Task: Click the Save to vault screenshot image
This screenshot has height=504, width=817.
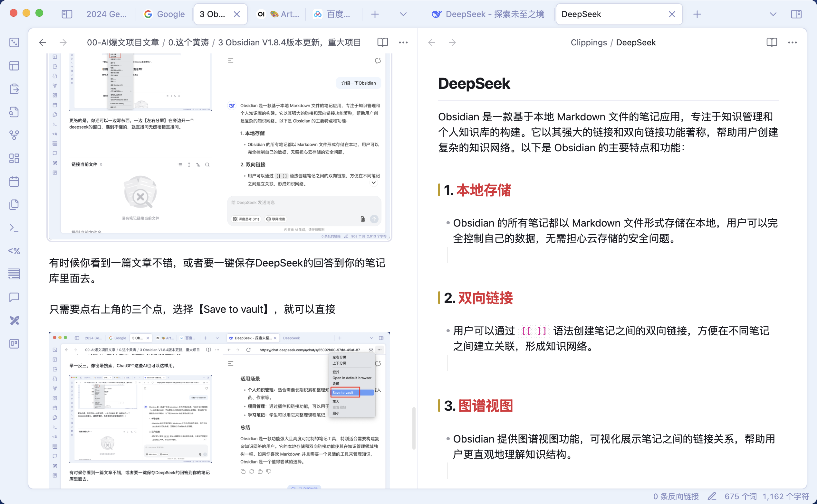Action: [x=219, y=410]
